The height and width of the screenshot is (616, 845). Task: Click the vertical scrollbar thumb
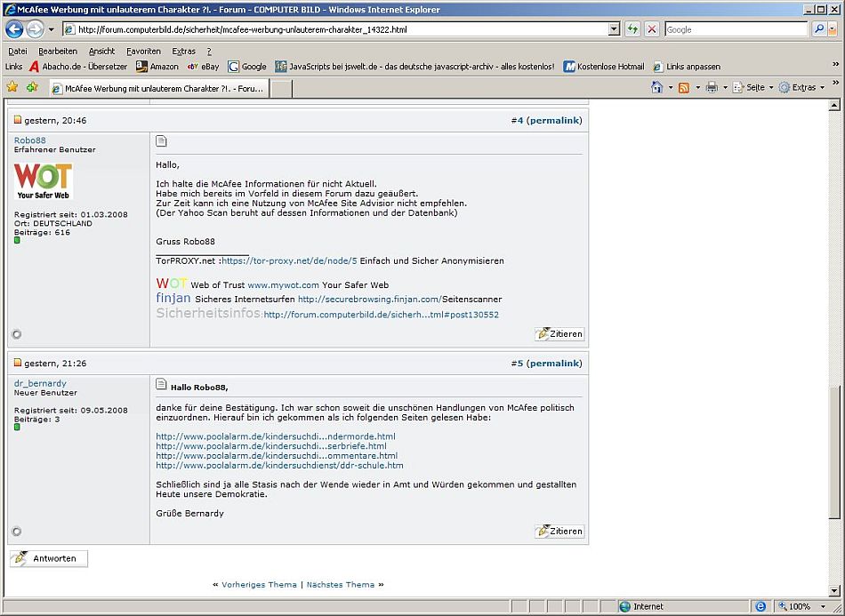pyautogui.click(x=834, y=452)
